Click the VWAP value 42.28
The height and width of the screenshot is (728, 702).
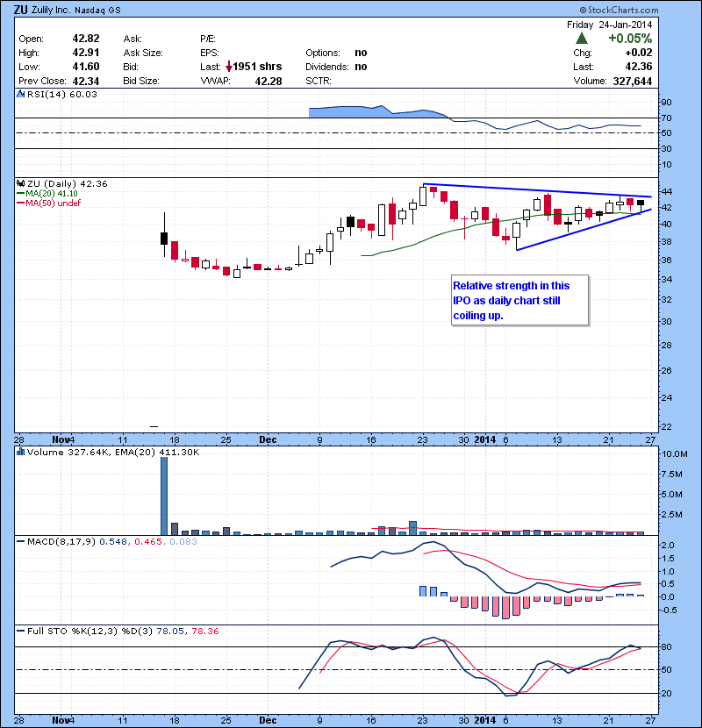click(x=269, y=81)
